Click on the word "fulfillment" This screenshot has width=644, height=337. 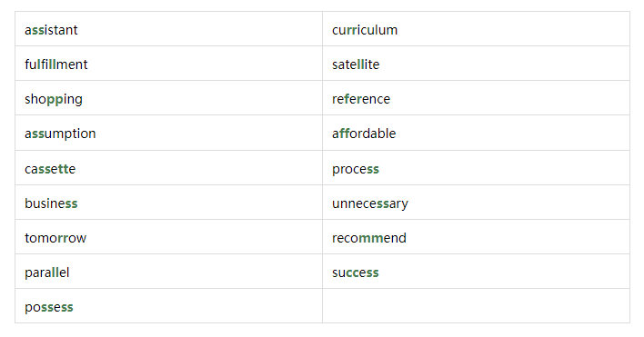[56, 64]
